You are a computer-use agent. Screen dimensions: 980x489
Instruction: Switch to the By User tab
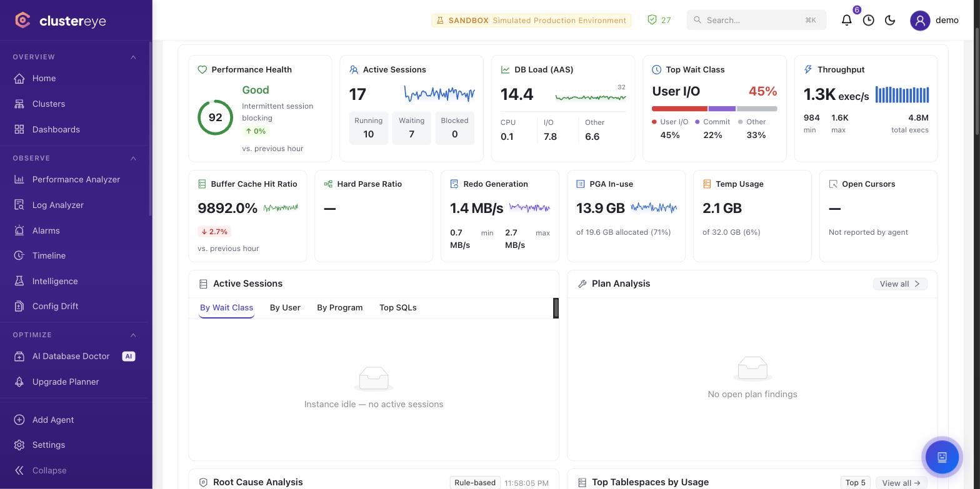pyautogui.click(x=285, y=308)
